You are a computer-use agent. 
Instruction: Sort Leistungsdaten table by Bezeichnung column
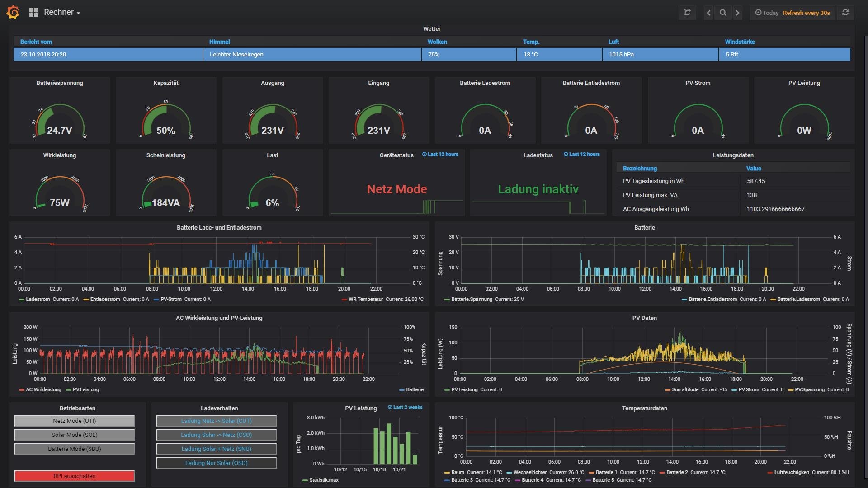[640, 168]
